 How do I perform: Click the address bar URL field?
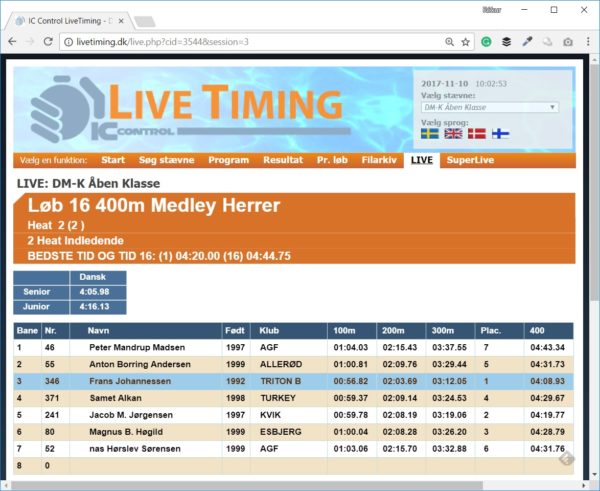250,42
